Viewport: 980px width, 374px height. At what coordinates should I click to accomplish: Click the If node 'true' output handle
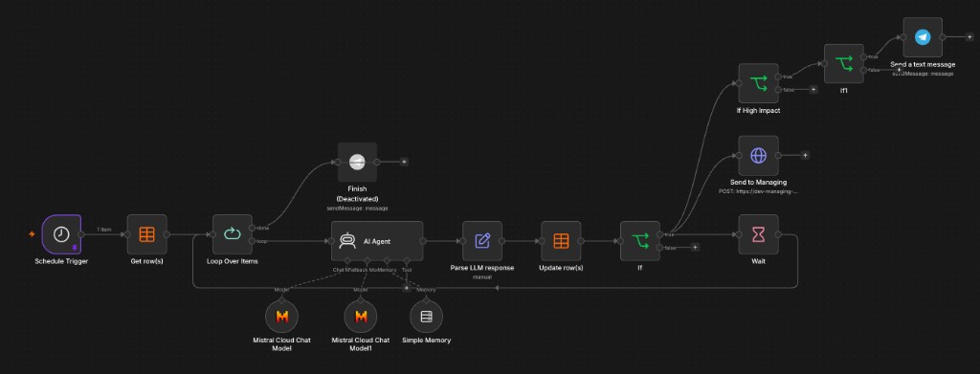(660, 234)
